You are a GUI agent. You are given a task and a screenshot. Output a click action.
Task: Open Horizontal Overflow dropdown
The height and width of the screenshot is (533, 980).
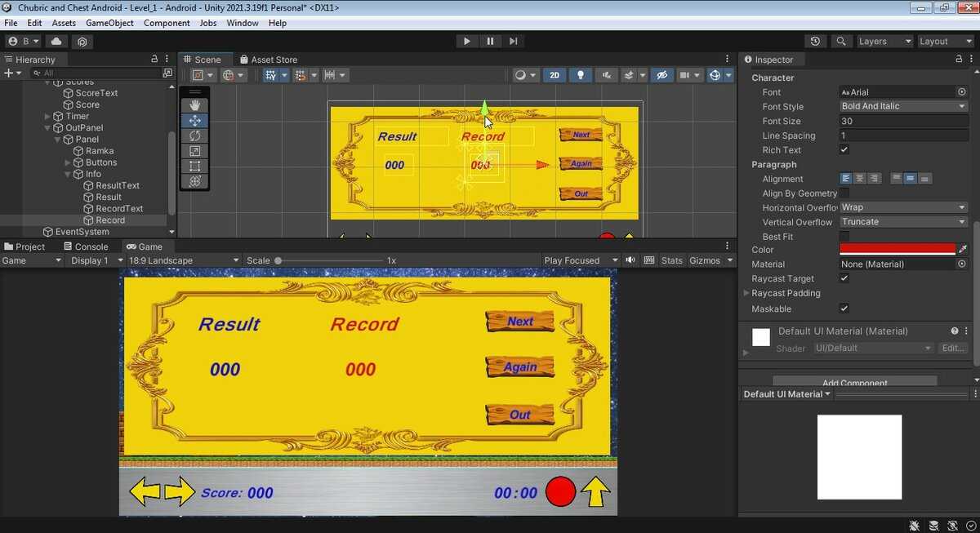[x=904, y=207]
